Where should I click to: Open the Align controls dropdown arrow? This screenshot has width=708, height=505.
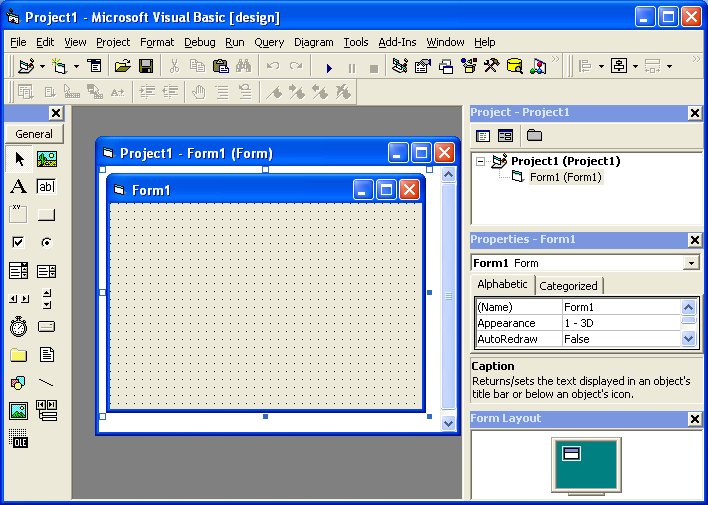click(601, 66)
